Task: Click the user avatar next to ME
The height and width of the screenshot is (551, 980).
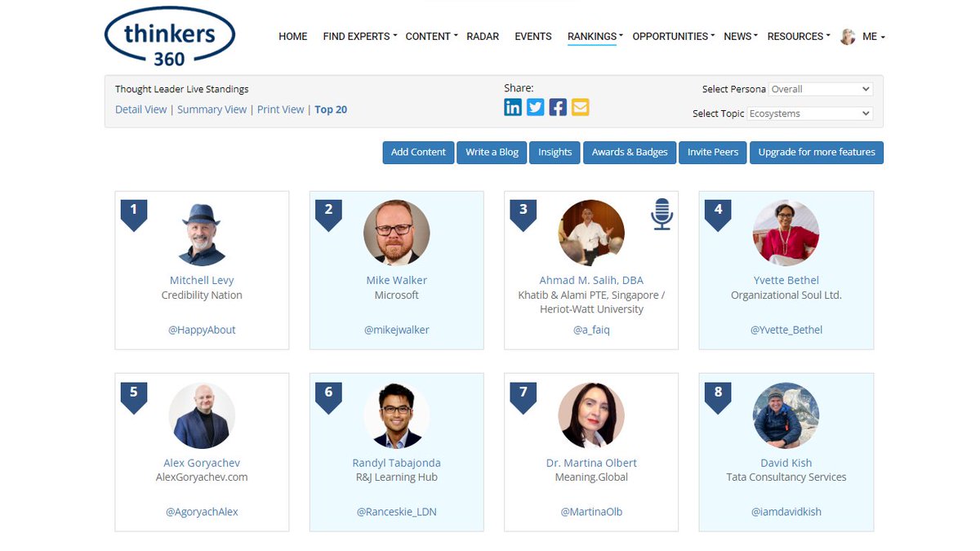Action: pos(848,37)
